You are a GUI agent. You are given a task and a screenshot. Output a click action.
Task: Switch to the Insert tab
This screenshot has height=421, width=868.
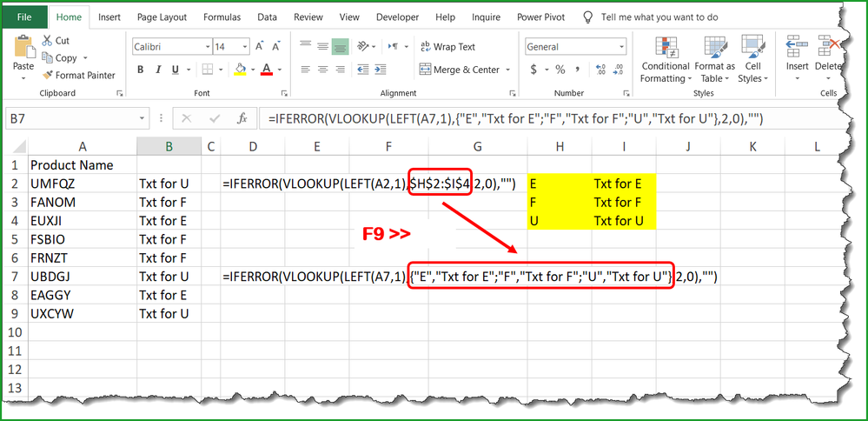(109, 17)
